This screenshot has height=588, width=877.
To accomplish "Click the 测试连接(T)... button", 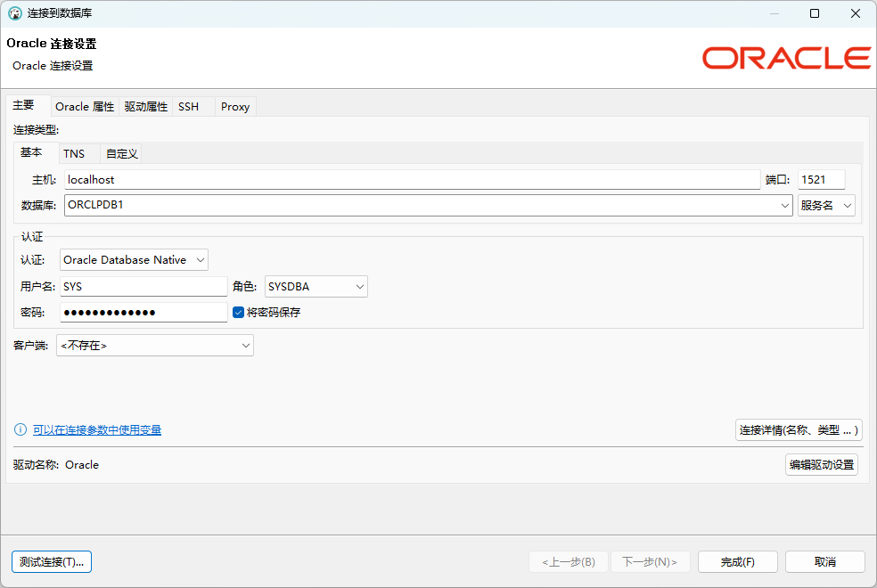I will [x=52, y=562].
